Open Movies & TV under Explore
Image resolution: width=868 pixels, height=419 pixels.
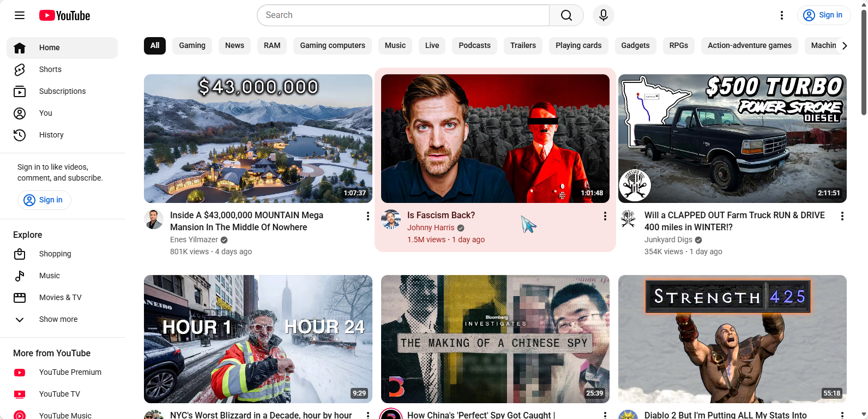[62, 298]
